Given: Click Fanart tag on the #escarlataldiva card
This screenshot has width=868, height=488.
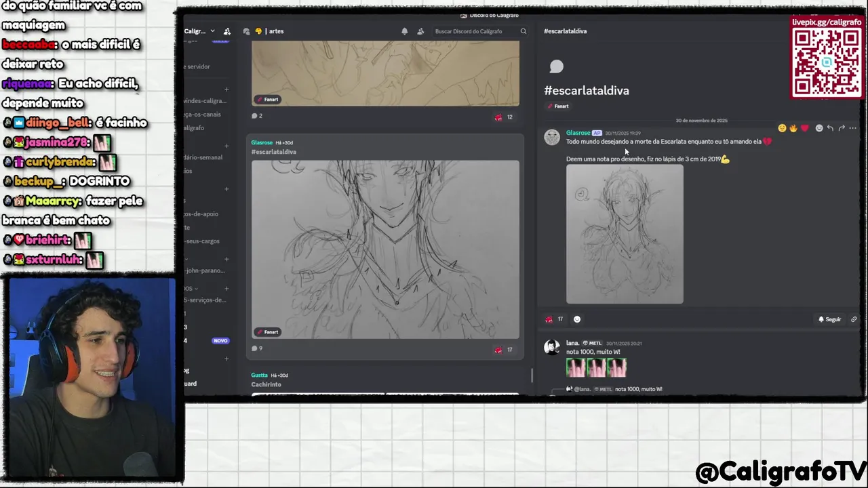Looking at the screenshot, I should pyautogui.click(x=267, y=332).
